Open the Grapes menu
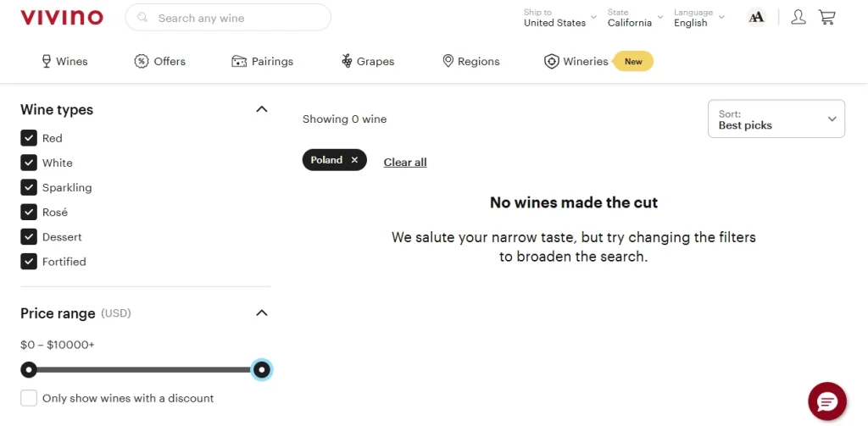 pyautogui.click(x=368, y=62)
